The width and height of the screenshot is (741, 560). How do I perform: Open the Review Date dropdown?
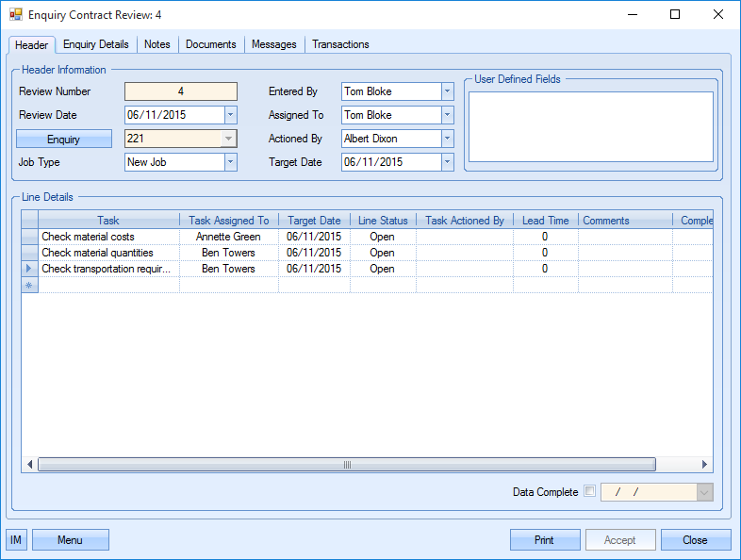coord(231,115)
